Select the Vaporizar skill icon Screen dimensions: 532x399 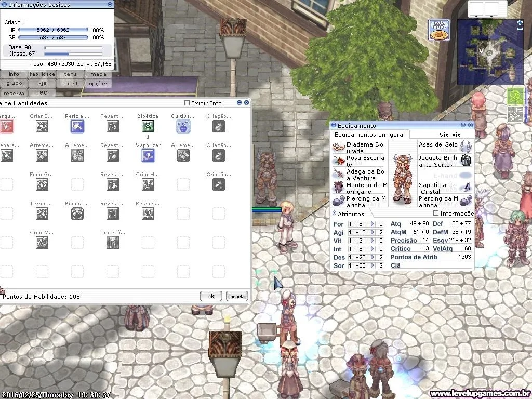click(148, 156)
